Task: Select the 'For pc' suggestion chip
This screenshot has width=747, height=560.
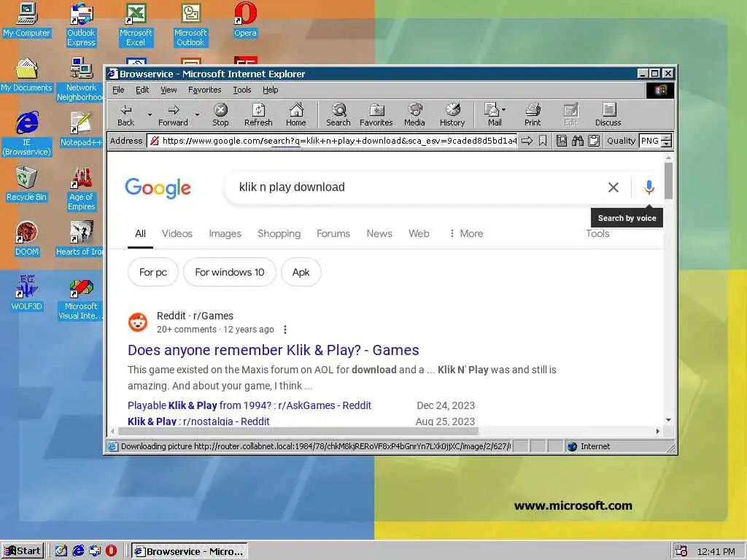Action: pyautogui.click(x=153, y=272)
